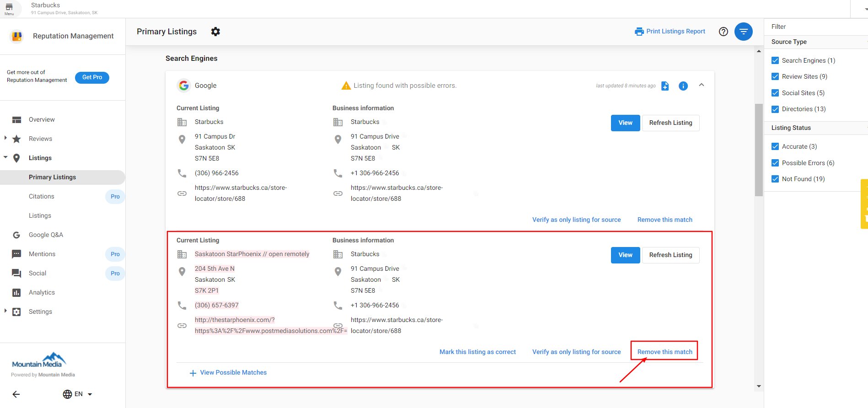Click the Pro badge next to Mentions
The height and width of the screenshot is (408, 868).
[115, 254]
